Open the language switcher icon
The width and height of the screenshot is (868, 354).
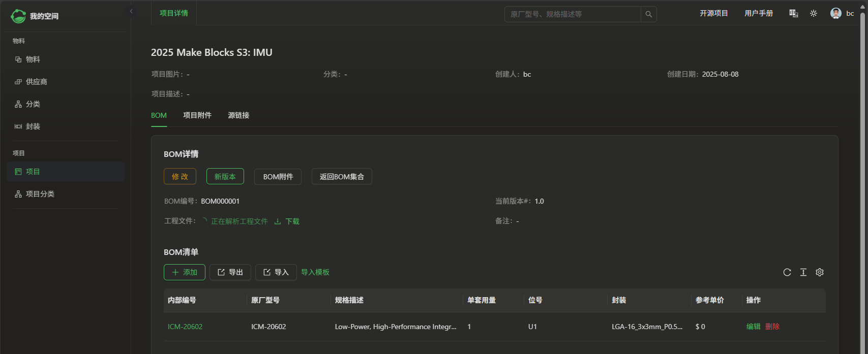click(x=793, y=14)
